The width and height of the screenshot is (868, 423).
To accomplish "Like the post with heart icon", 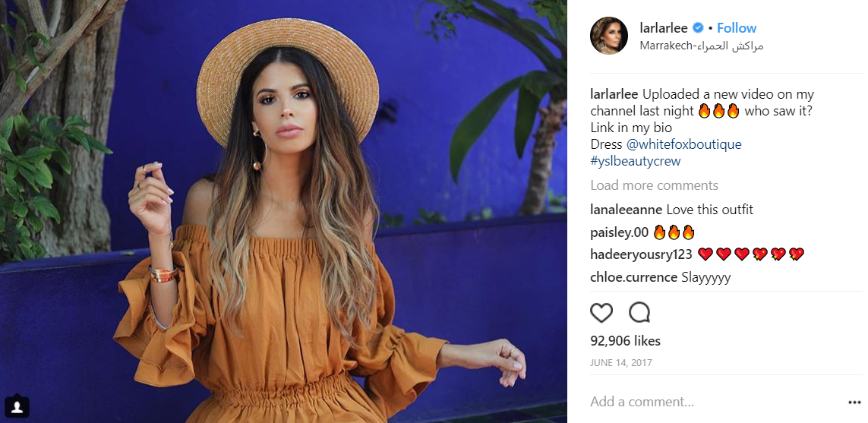I will click(x=601, y=313).
